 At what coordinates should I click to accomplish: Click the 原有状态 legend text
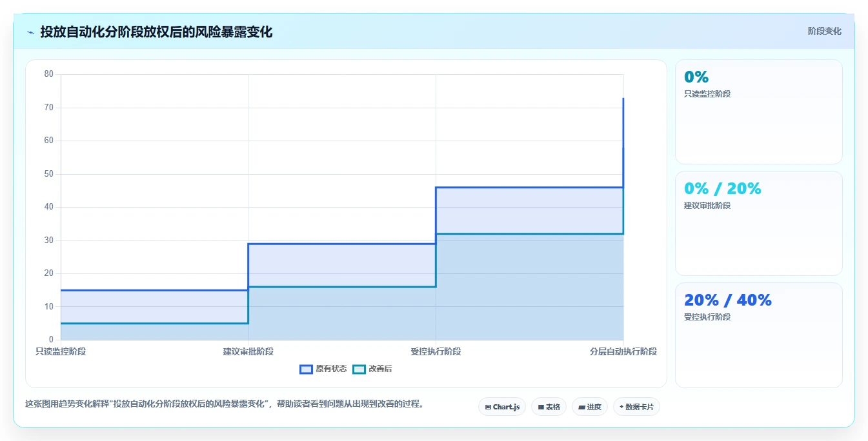[x=331, y=369]
